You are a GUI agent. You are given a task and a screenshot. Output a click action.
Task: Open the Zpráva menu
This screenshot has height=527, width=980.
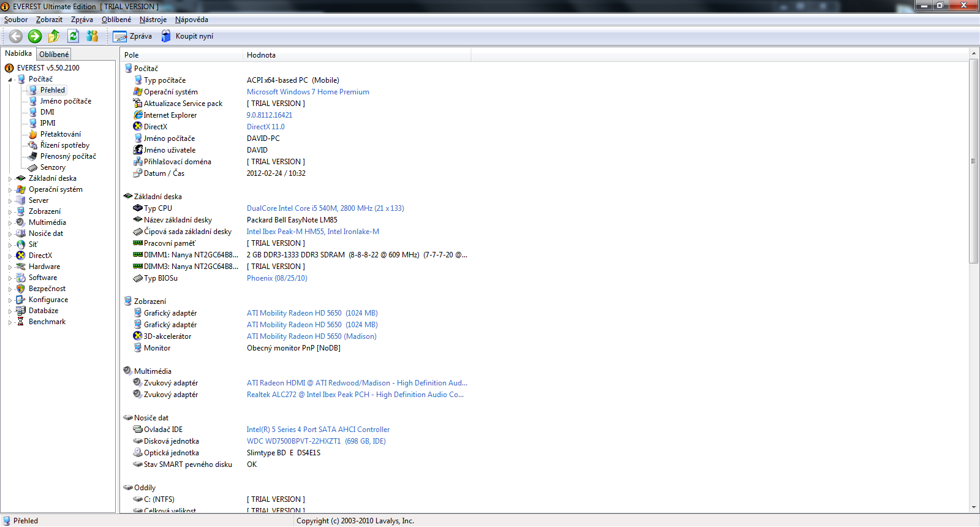82,20
